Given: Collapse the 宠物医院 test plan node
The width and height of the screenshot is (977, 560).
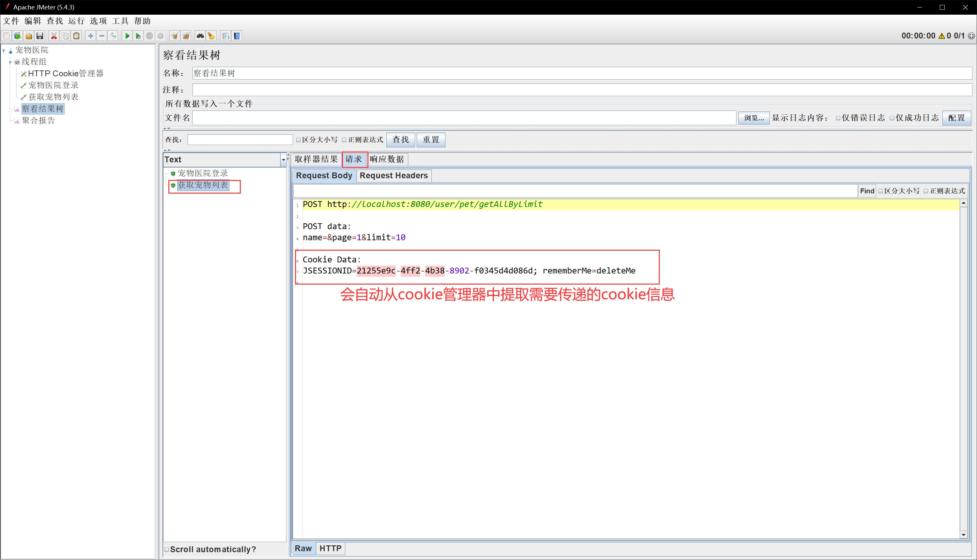Looking at the screenshot, I should click(4, 50).
